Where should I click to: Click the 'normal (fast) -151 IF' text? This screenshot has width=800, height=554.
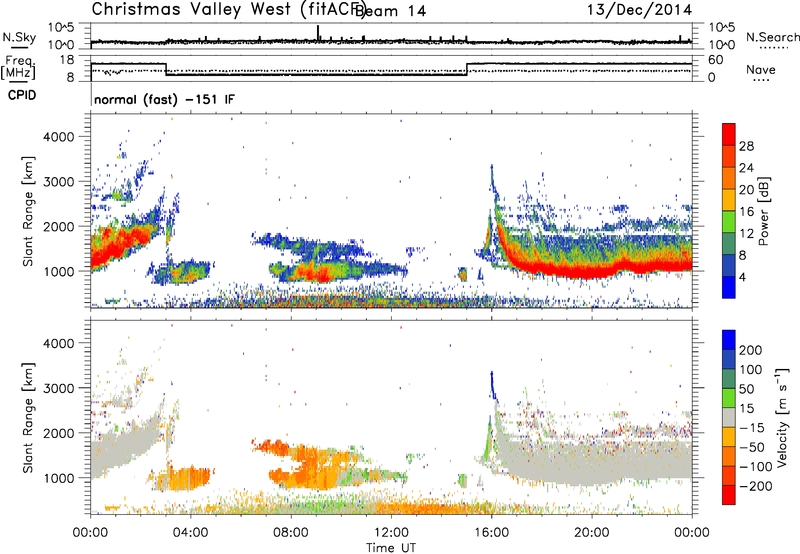pyautogui.click(x=164, y=99)
